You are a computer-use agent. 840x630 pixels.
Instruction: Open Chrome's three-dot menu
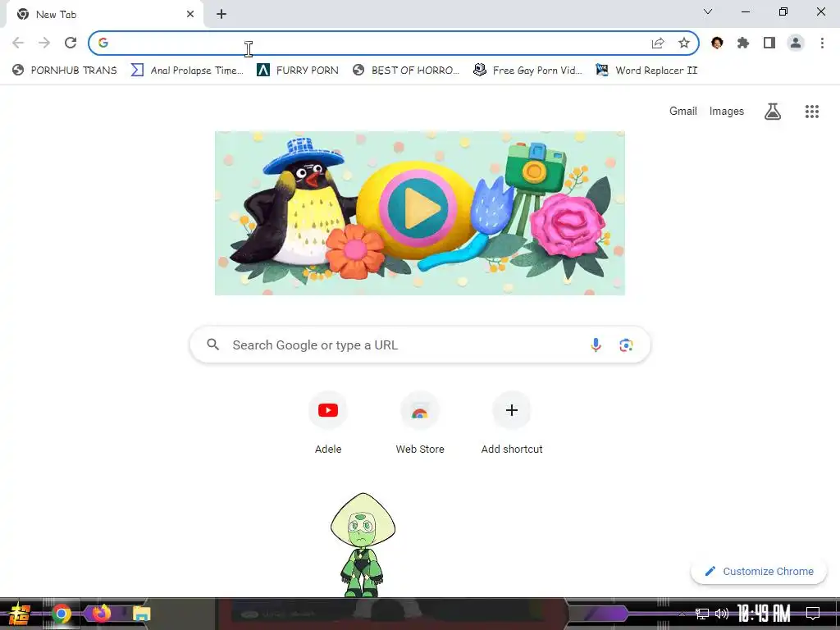822,43
